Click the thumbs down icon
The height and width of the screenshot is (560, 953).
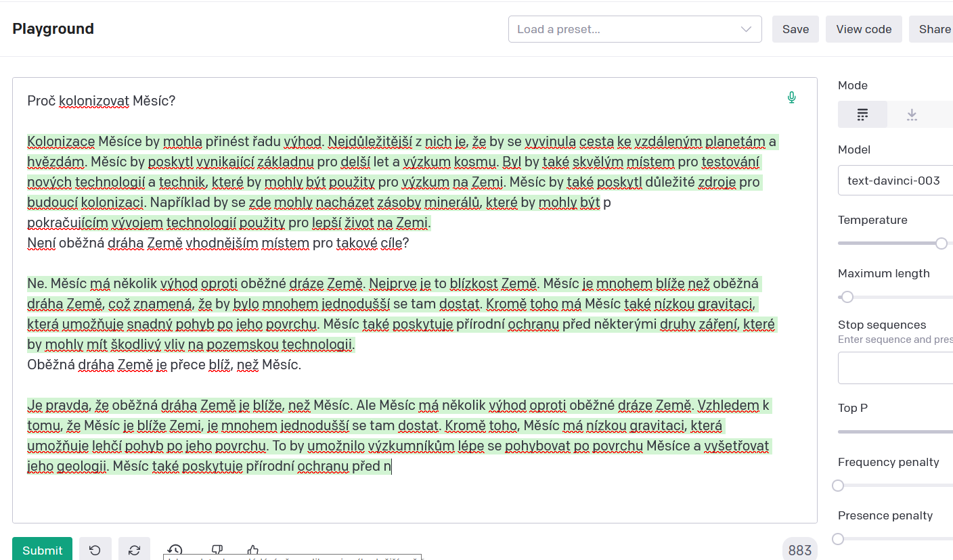tap(217, 550)
